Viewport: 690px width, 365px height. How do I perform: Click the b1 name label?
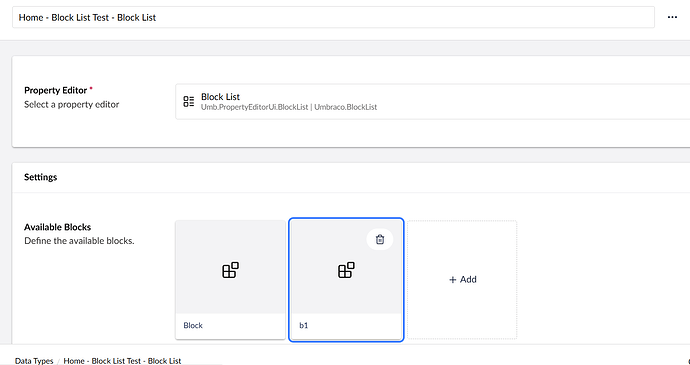pyautogui.click(x=304, y=325)
